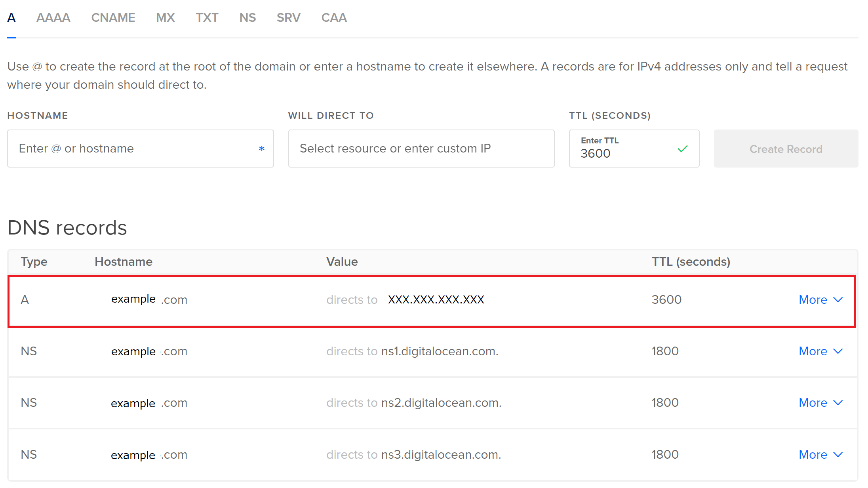Expand More options for ns2.digitalocean.com record
The height and width of the screenshot is (488, 868).
(820, 403)
